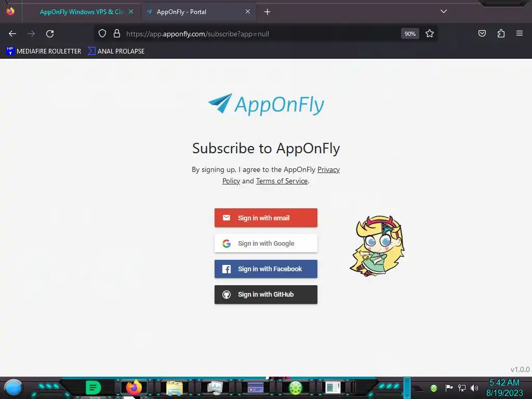
Task: Sign in with Facebook
Action: point(265,269)
